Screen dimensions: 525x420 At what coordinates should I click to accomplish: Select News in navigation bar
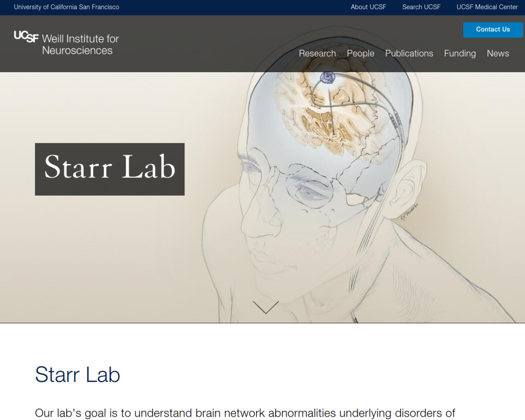tap(498, 53)
